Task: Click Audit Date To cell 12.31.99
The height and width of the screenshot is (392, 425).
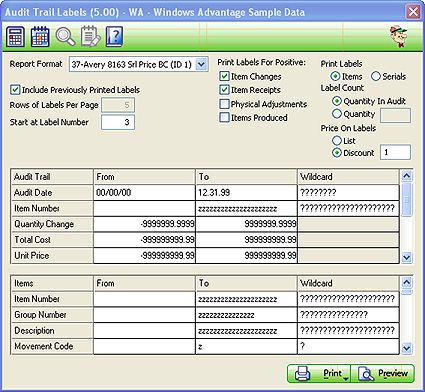Action: click(247, 193)
